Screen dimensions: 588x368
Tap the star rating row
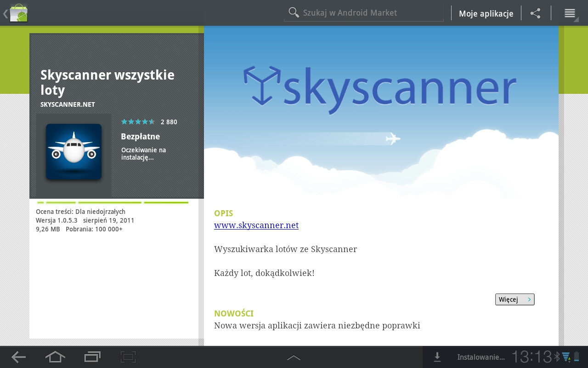(x=138, y=122)
